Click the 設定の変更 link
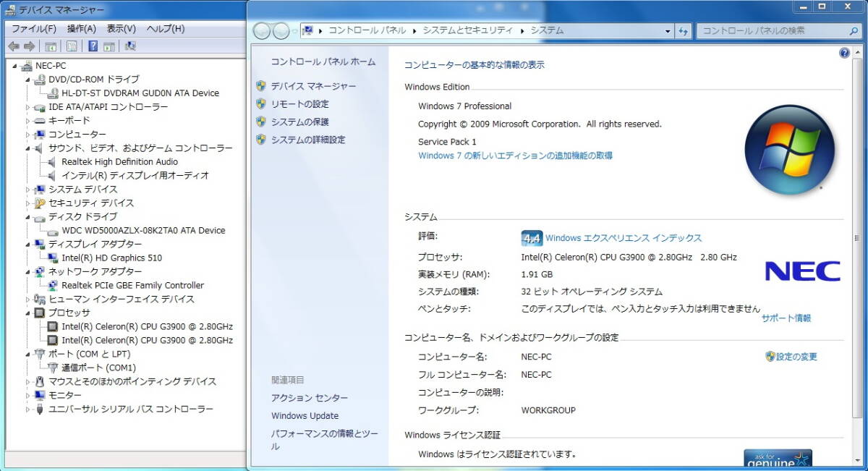Viewport: 868px width, 471px height. tap(796, 357)
